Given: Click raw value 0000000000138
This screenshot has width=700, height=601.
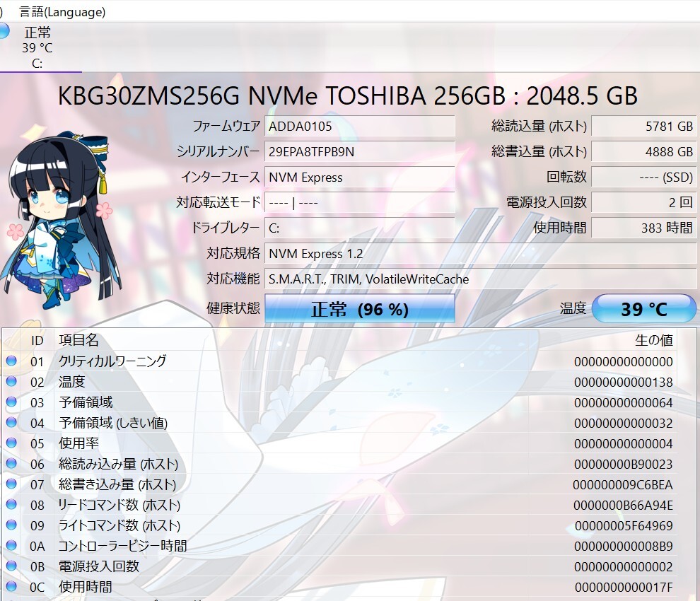Looking at the screenshot, I should (623, 383).
